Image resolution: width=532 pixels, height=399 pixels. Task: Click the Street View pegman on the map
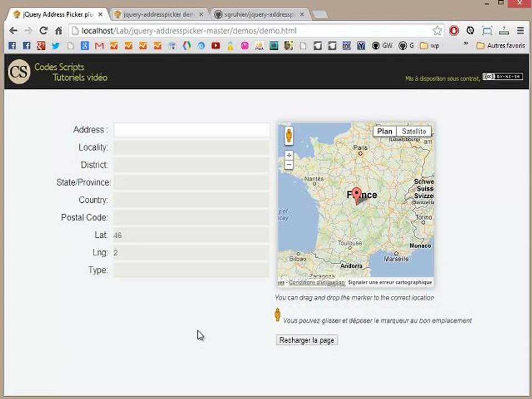pyautogui.click(x=289, y=135)
